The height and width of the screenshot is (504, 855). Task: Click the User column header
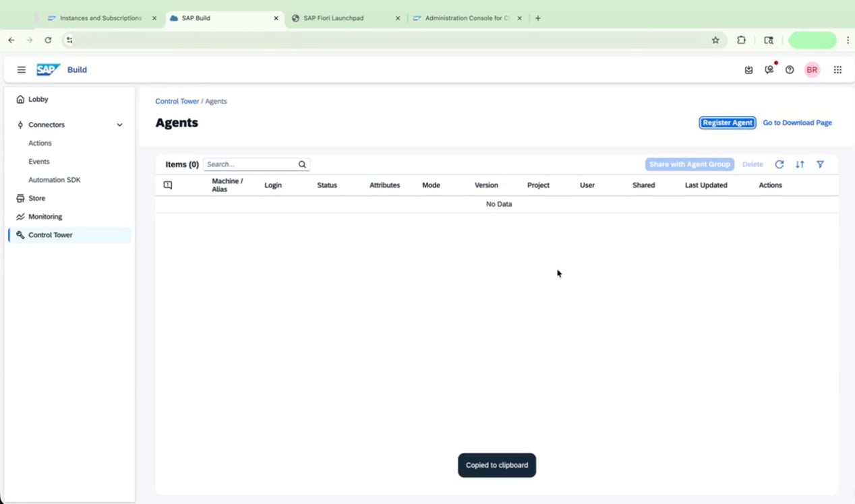pyautogui.click(x=587, y=185)
